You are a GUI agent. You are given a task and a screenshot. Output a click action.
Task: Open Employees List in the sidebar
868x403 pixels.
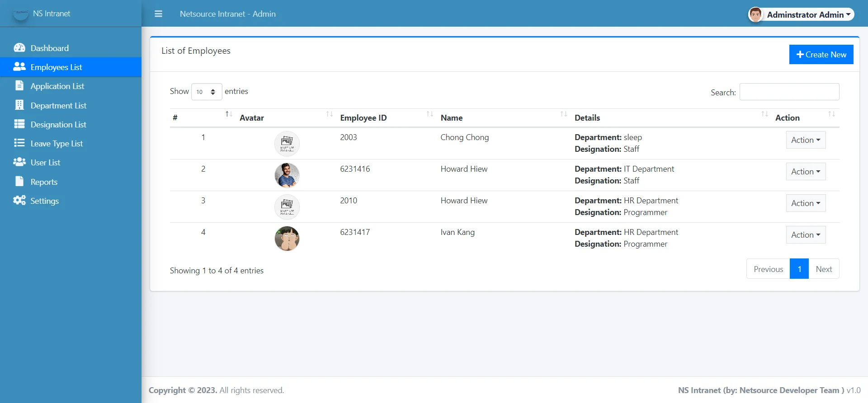point(56,67)
